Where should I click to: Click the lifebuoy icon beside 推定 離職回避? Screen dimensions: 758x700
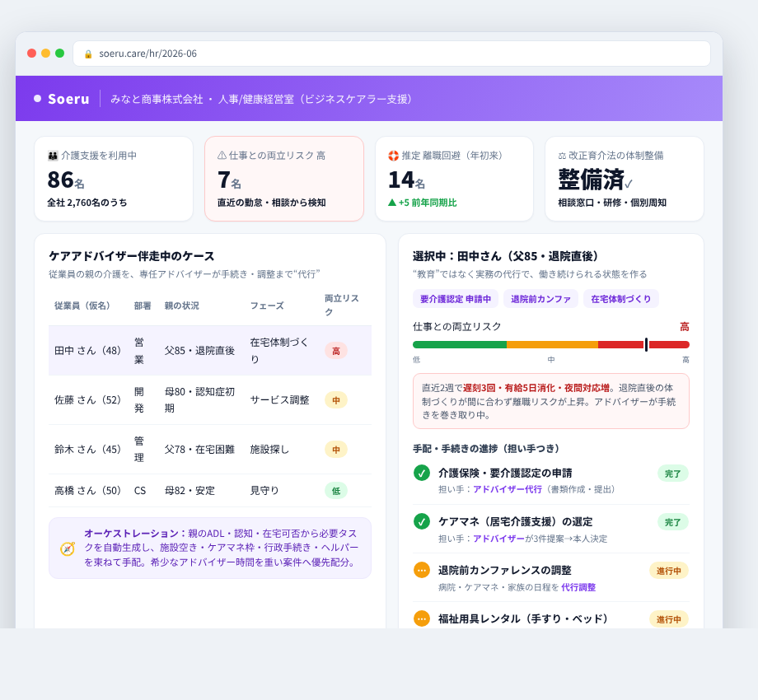(x=393, y=156)
